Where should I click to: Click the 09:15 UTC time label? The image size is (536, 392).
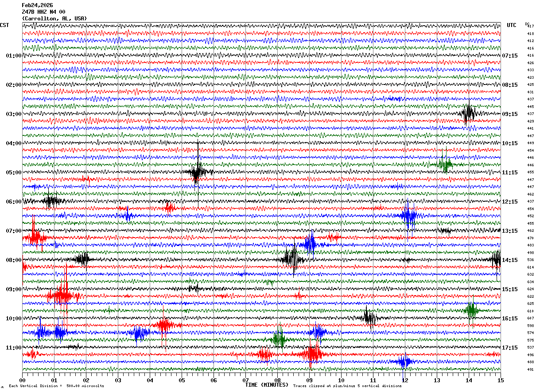(x=510, y=114)
